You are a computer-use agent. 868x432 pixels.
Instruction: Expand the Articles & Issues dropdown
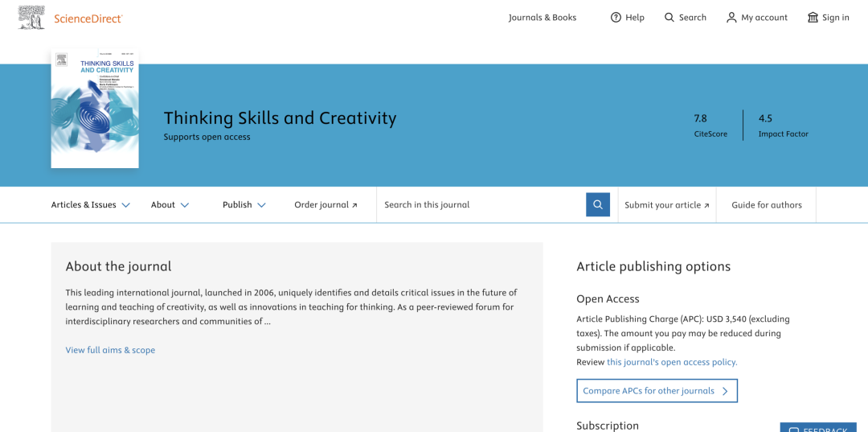(x=91, y=205)
